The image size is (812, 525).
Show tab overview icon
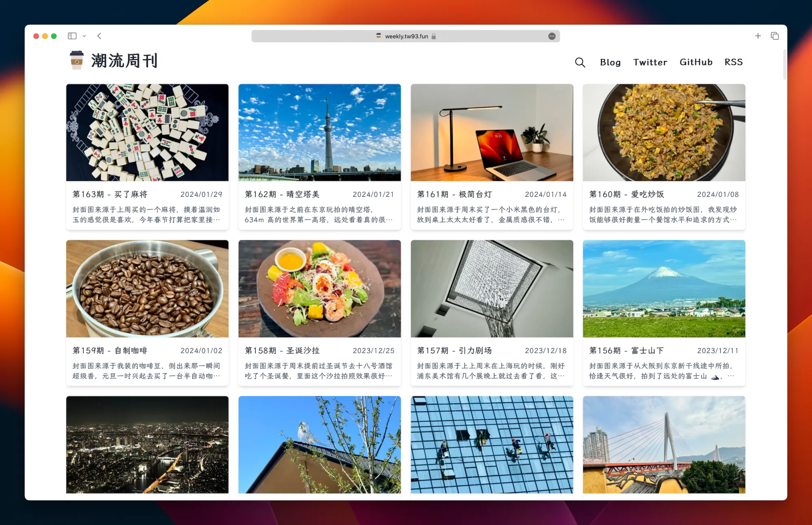click(775, 36)
